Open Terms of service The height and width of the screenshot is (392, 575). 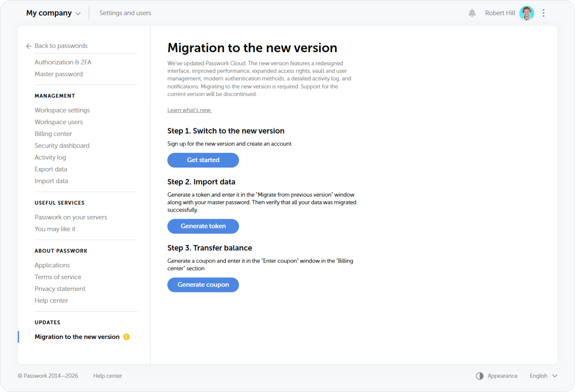[58, 277]
